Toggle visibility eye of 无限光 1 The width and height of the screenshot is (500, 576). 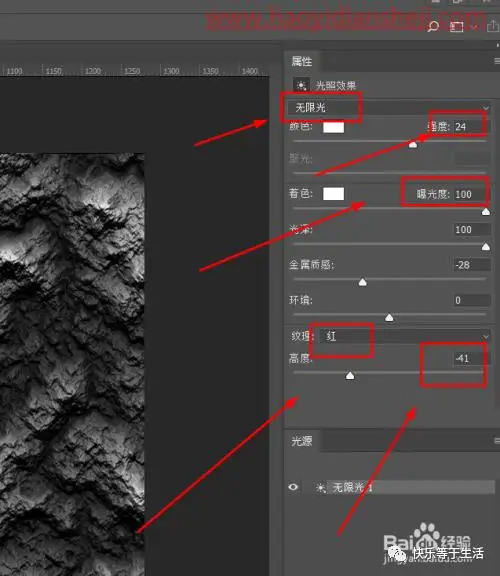pos(293,487)
